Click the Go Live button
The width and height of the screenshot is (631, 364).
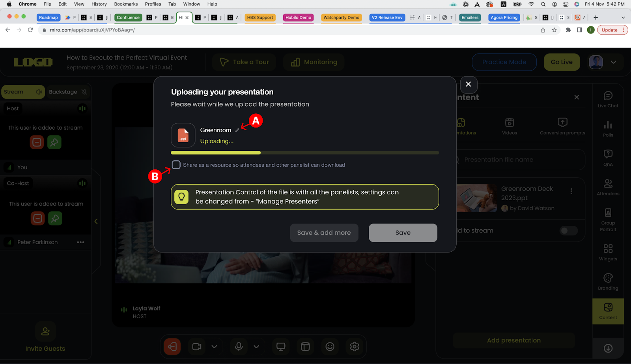coord(562,62)
